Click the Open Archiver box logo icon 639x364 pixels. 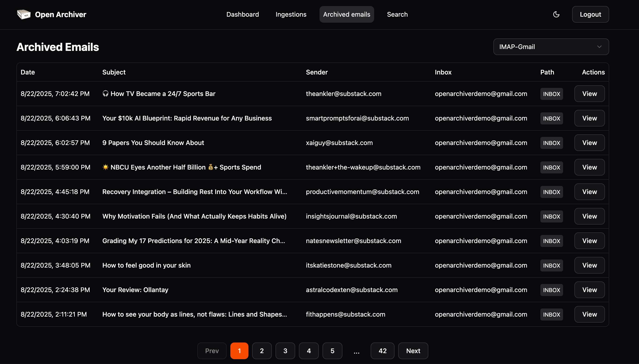click(x=24, y=14)
